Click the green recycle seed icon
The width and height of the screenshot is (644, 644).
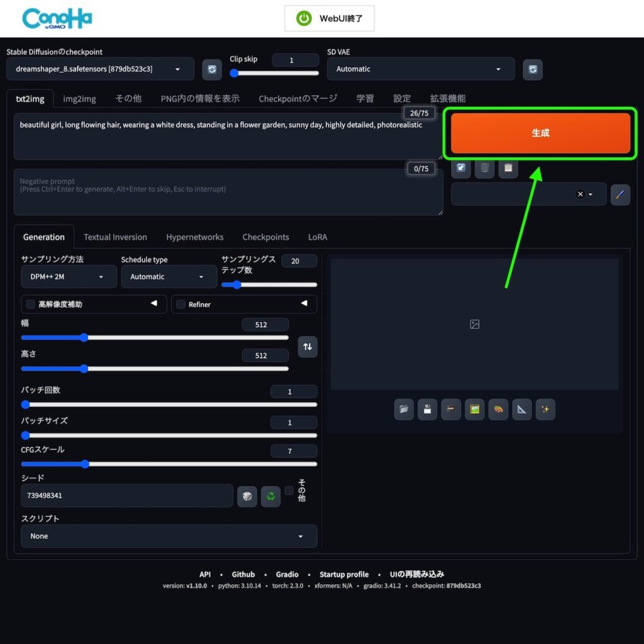click(x=270, y=496)
